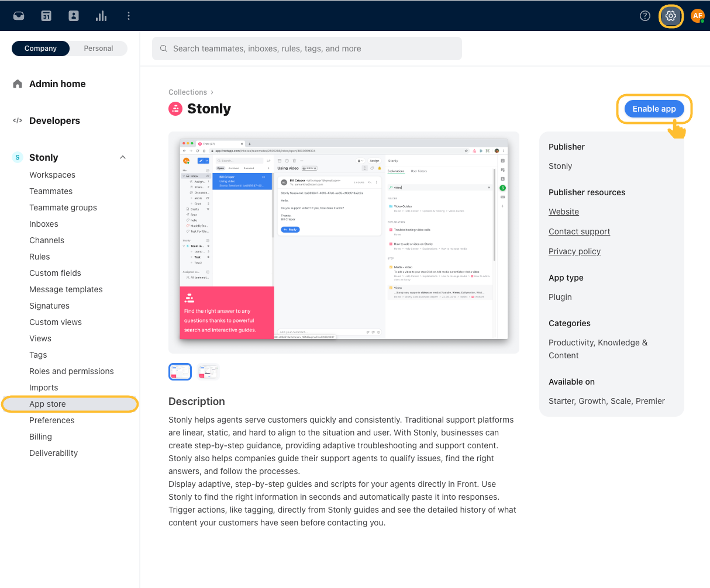
Task: Open the settings gear icon
Action: pyautogui.click(x=671, y=16)
